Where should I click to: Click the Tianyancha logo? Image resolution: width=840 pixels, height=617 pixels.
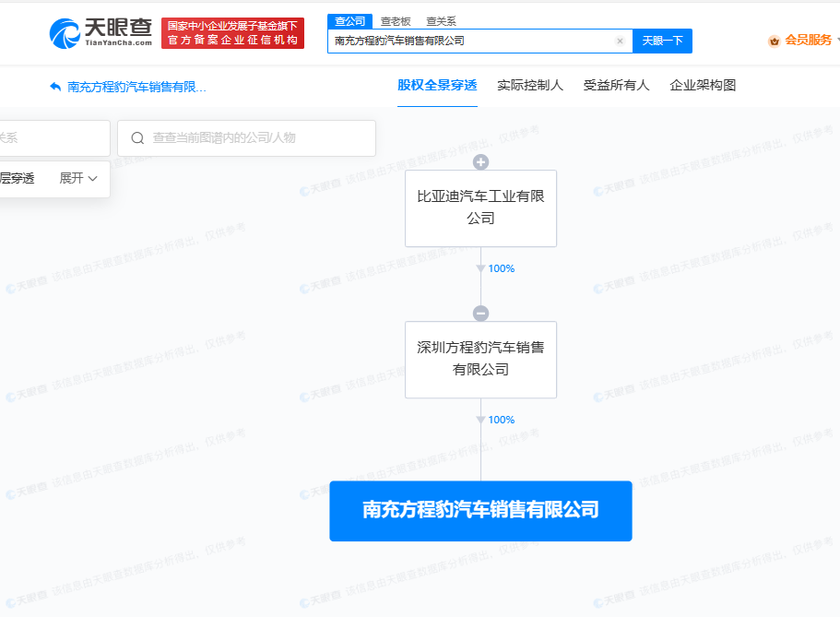coord(101,33)
